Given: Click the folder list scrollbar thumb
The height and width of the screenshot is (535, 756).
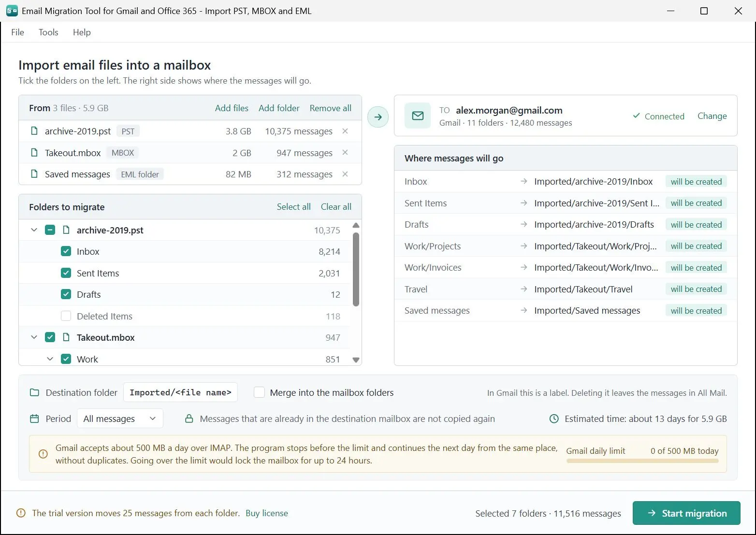Looking at the screenshot, I should click(356, 270).
